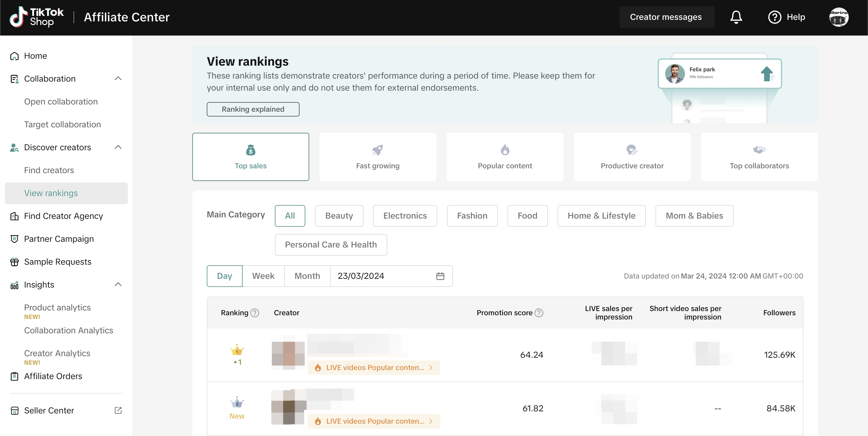The width and height of the screenshot is (868, 436).
Task: Open the Popular content ranking tab
Action: (505, 157)
